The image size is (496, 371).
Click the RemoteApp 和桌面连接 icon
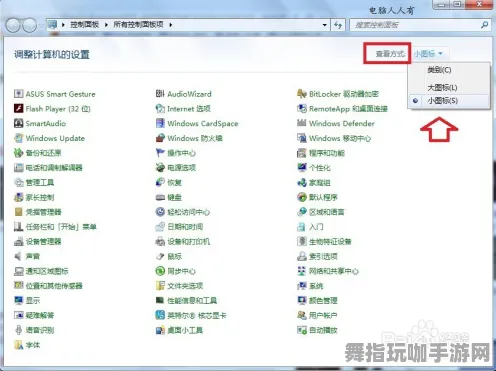pos(302,108)
